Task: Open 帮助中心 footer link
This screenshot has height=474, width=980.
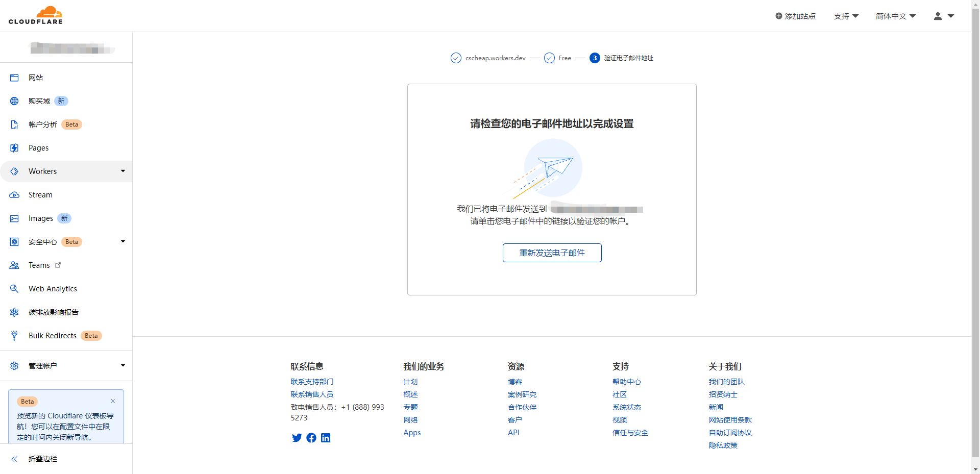Action: click(x=627, y=382)
